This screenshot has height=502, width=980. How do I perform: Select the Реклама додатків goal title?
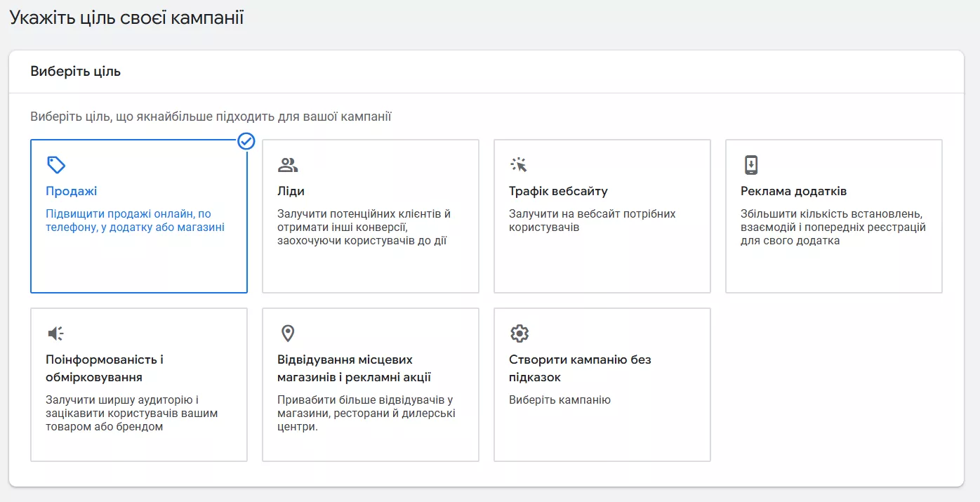click(793, 191)
